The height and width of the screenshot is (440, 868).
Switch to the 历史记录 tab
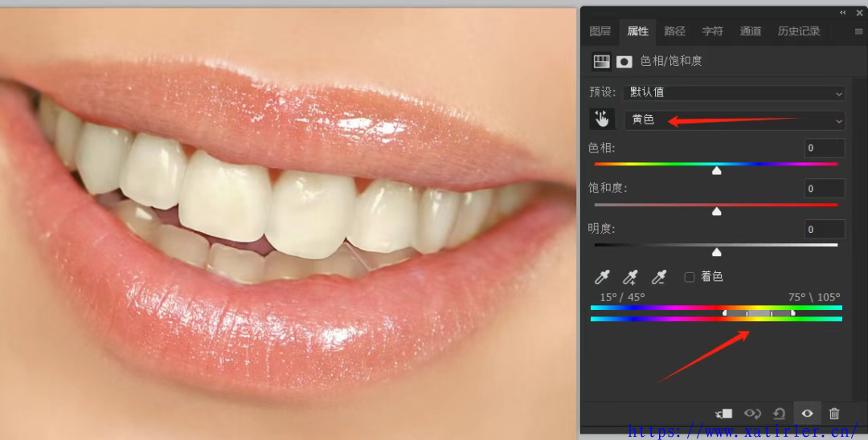coord(799,31)
